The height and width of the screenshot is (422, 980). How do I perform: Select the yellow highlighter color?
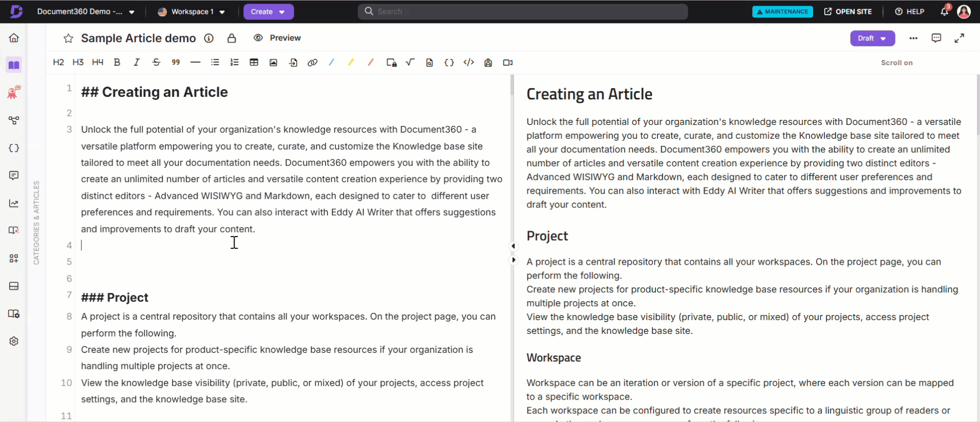[x=351, y=62]
